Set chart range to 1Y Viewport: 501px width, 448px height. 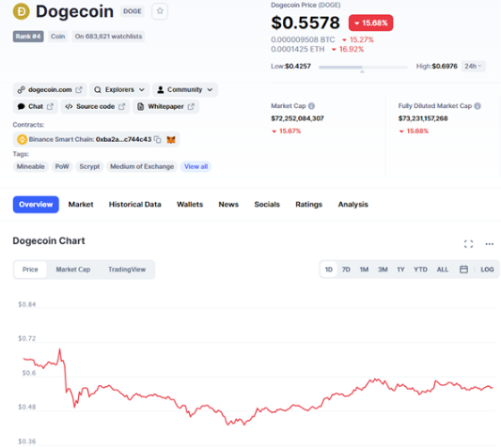(400, 270)
